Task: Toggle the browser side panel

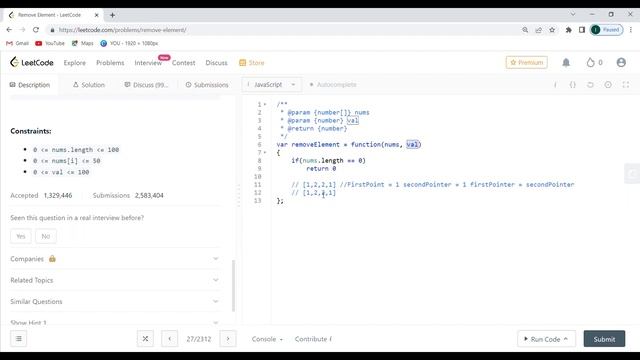Action: [x=582, y=30]
